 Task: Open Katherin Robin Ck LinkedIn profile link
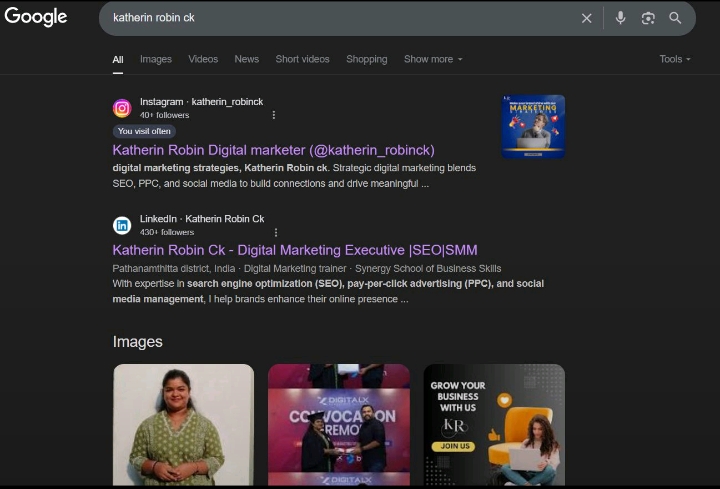click(295, 250)
